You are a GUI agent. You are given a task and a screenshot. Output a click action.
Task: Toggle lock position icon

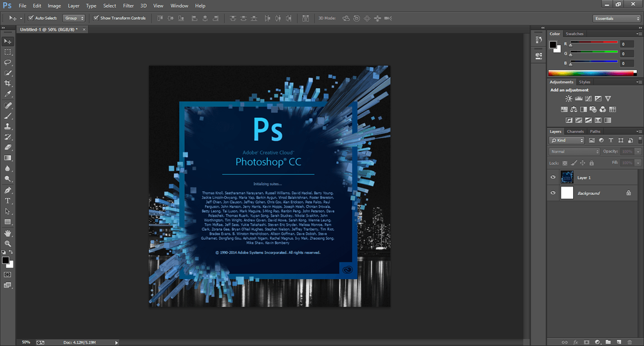(x=582, y=163)
